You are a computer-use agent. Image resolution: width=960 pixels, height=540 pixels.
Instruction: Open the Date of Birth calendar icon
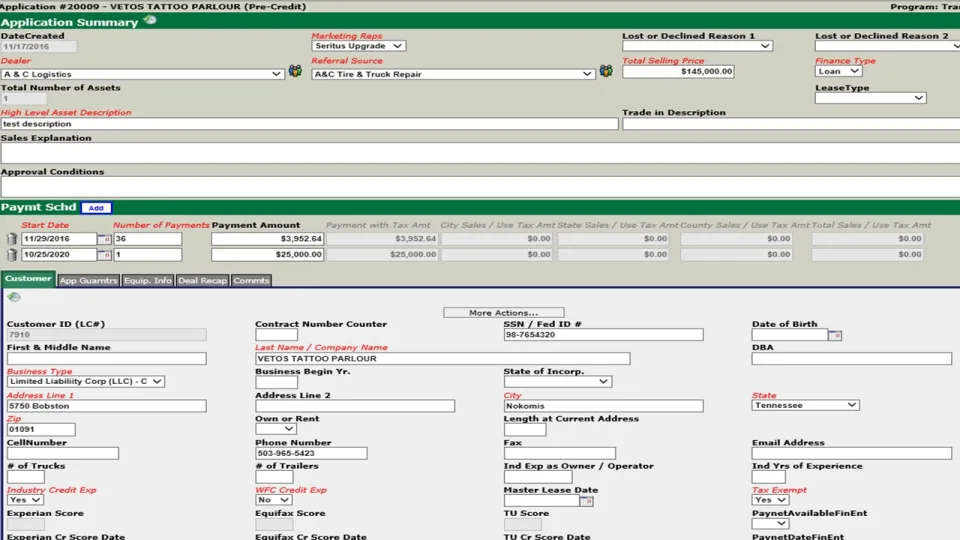click(835, 335)
